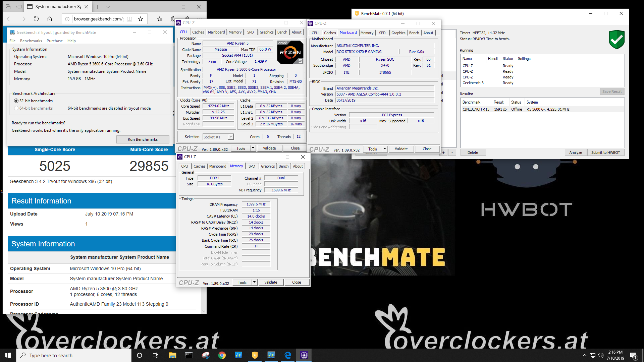The width and height of the screenshot is (644, 362).
Task: Expand Tools dropdown arrow in Memory window
Action: pos(255,282)
